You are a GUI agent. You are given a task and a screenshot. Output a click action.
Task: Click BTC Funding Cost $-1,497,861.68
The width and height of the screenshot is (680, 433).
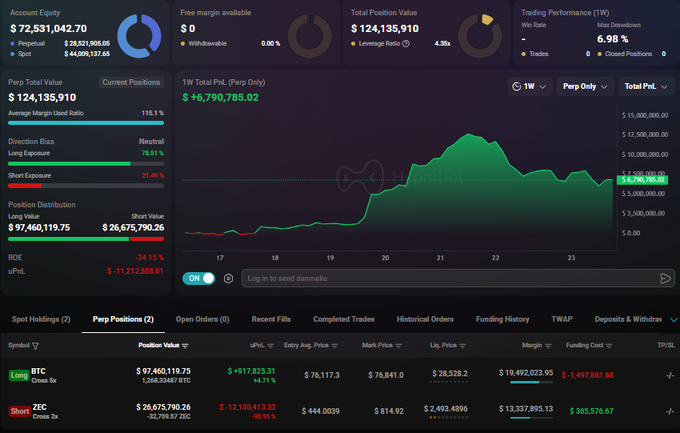[588, 375]
